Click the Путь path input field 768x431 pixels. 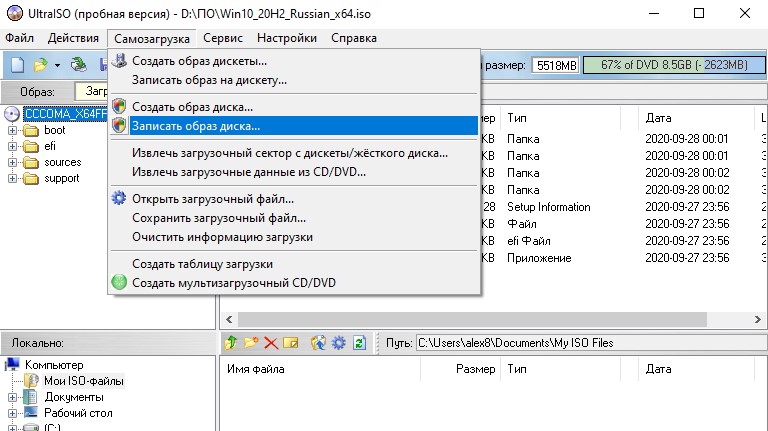[591, 343]
